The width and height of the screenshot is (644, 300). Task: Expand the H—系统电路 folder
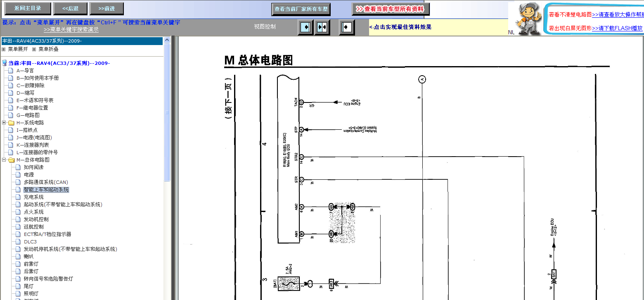coord(4,123)
